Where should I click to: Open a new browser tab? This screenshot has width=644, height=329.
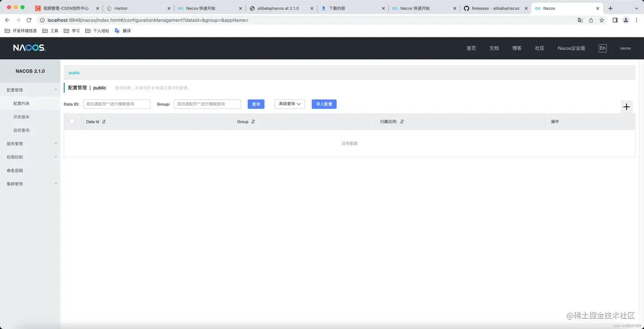610,8
